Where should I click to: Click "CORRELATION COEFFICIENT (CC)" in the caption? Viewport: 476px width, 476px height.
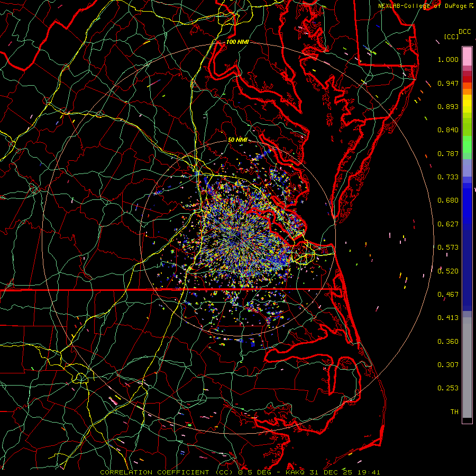click(167, 472)
